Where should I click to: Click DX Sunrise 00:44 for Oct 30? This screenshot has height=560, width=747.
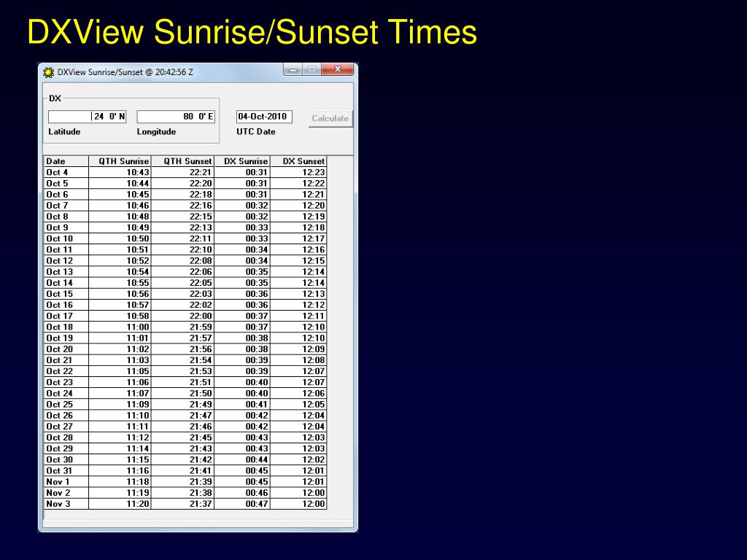coord(242,459)
